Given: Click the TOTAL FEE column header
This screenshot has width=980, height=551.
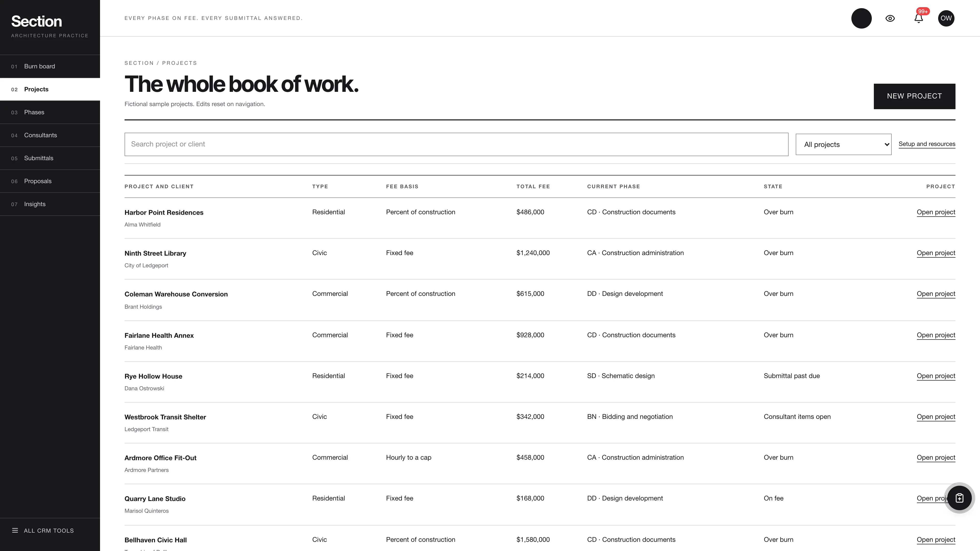Looking at the screenshot, I should [x=533, y=186].
